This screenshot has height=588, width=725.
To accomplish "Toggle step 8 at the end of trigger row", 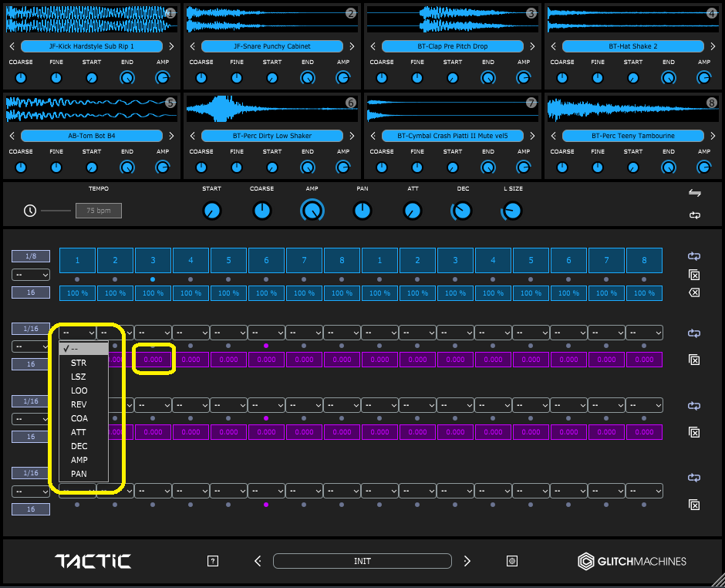I will pyautogui.click(x=644, y=261).
